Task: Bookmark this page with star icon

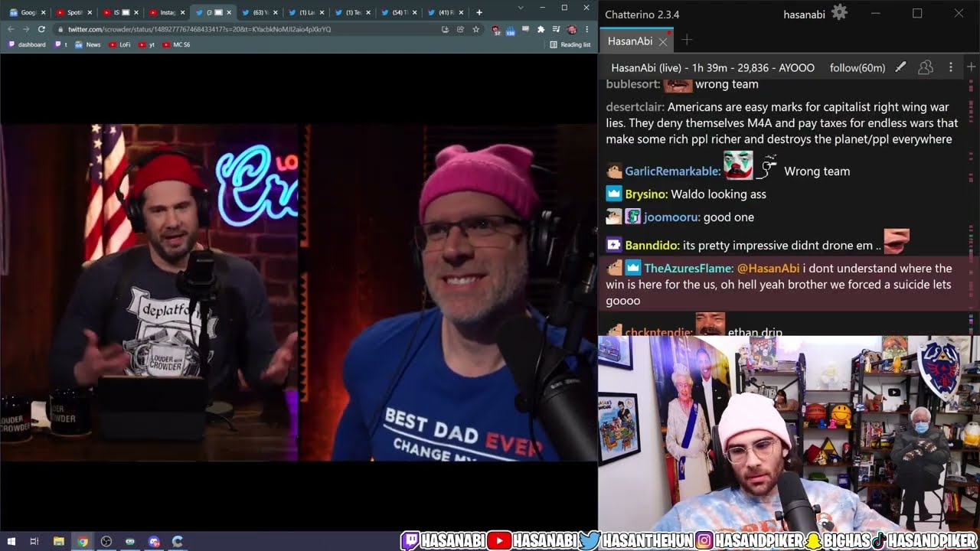Action: [475, 29]
